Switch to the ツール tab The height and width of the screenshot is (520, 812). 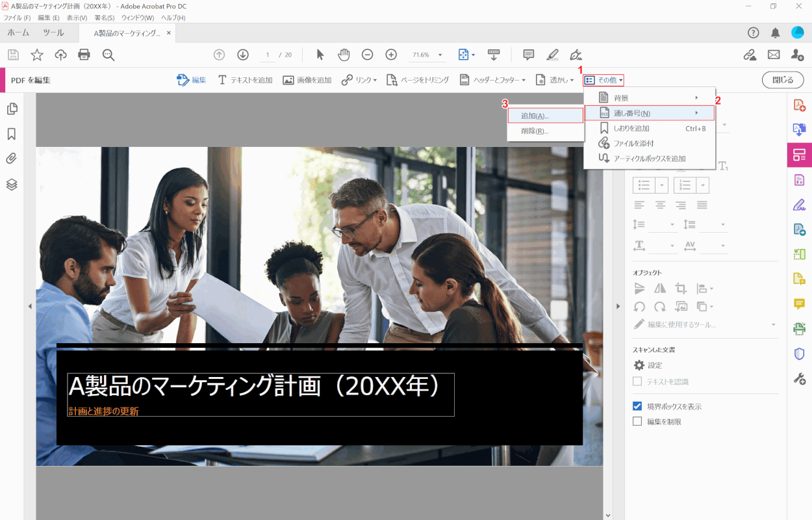click(x=53, y=32)
